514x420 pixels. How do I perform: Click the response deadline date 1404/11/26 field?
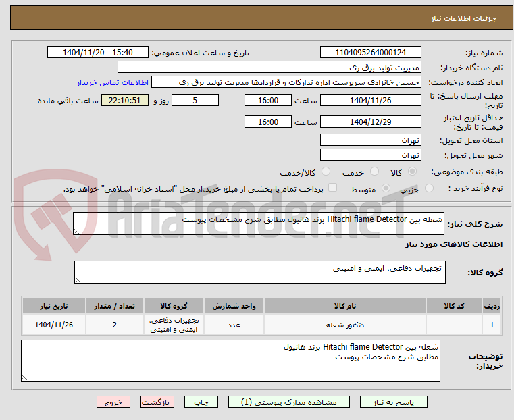tap(370, 100)
